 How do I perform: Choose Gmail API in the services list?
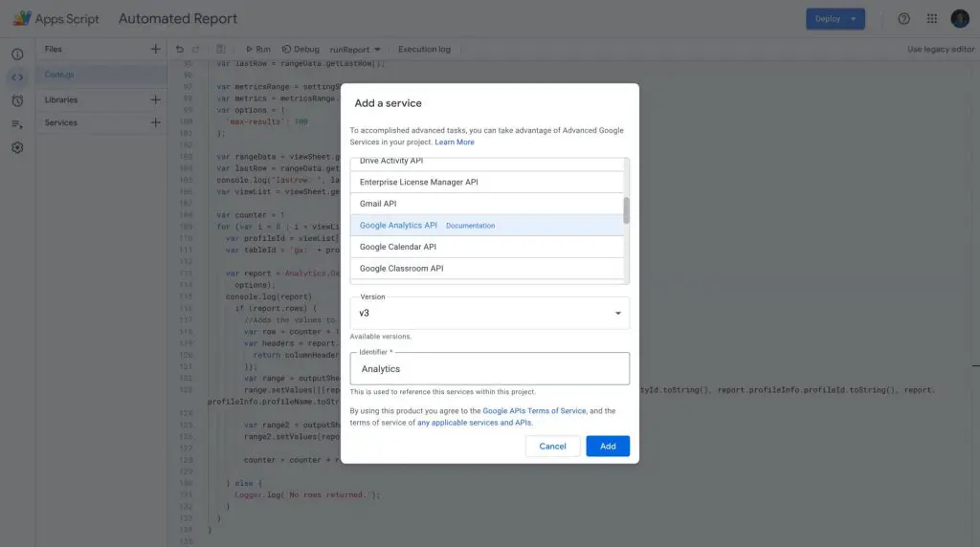(x=378, y=204)
